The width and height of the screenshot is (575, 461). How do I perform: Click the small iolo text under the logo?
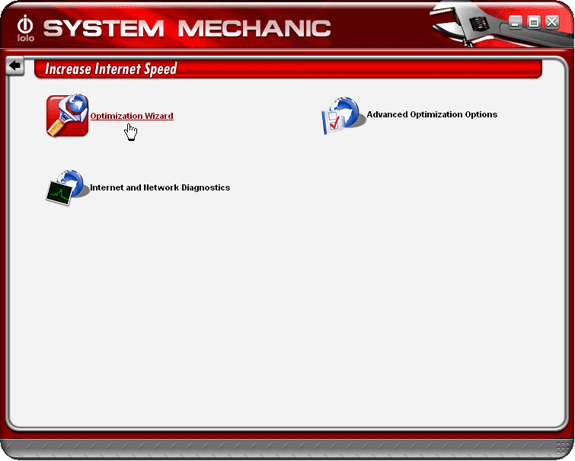pyautogui.click(x=25, y=38)
